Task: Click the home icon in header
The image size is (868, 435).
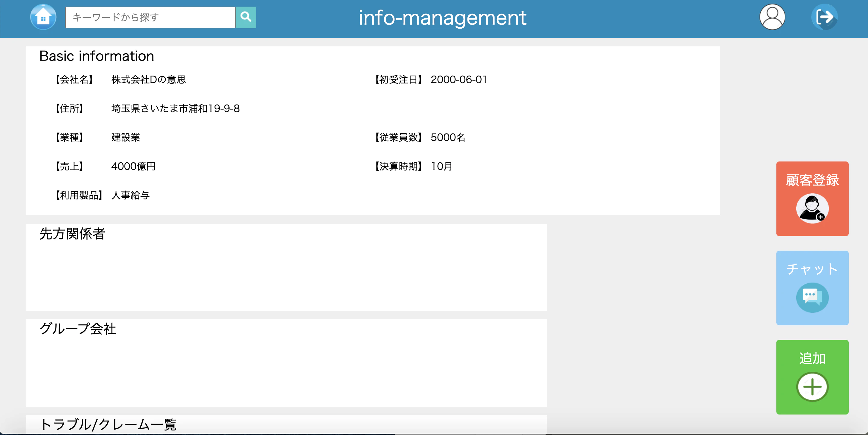Action: [x=43, y=17]
